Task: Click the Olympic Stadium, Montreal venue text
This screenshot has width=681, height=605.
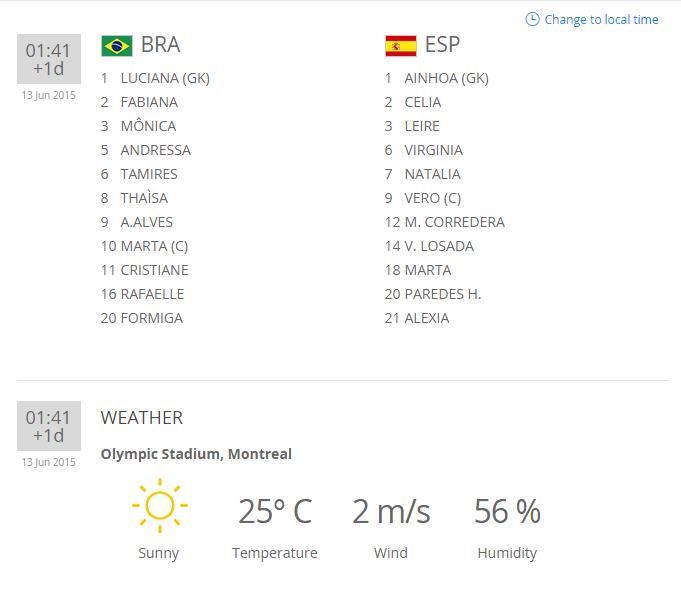Action: pyautogui.click(x=196, y=454)
